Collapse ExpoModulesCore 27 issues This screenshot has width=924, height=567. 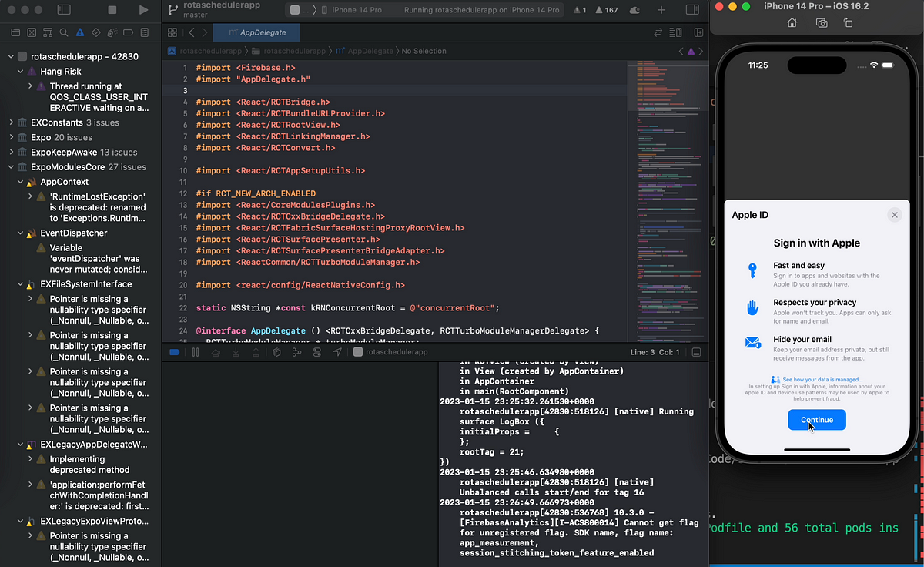(12, 166)
